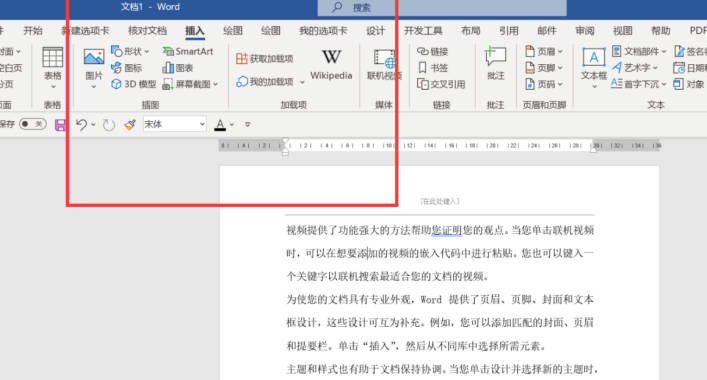Switch to the 布局 tab
707x380 pixels.
pos(471,31)
